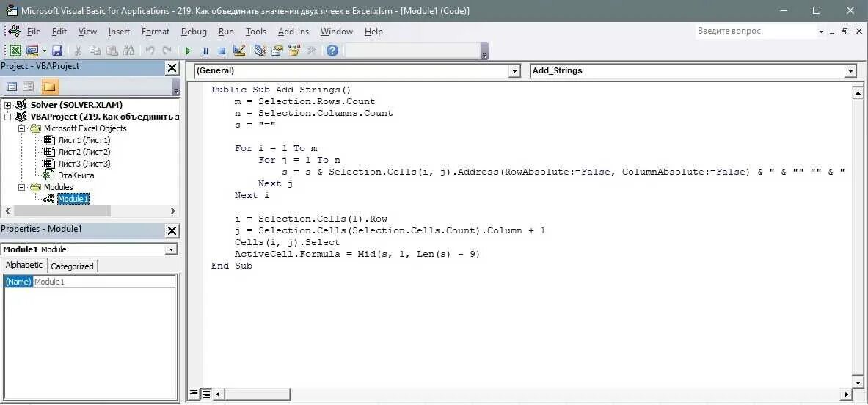
Task: Open the Debug menu
Action: click(194, 32)
